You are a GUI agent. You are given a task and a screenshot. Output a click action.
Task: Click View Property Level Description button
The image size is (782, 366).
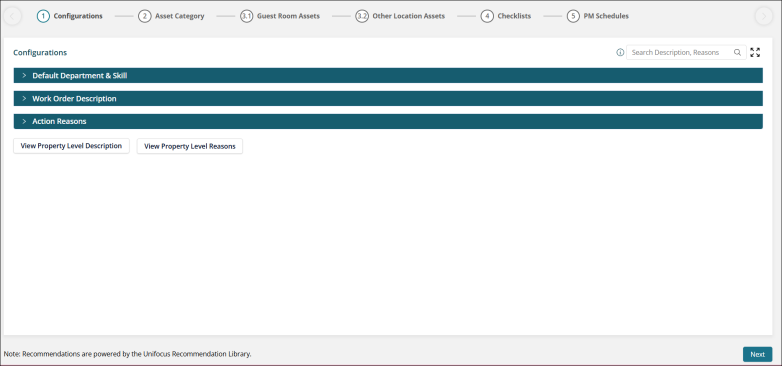tap(71, 146)
